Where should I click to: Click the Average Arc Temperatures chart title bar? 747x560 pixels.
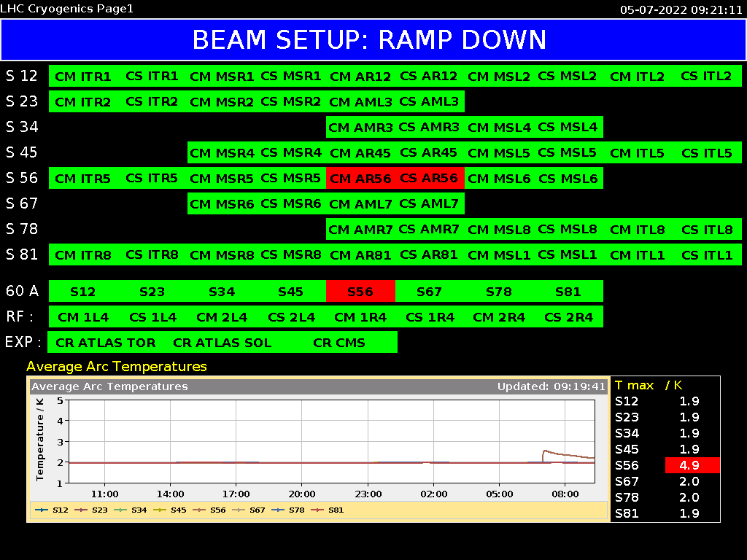pos(318,386)
